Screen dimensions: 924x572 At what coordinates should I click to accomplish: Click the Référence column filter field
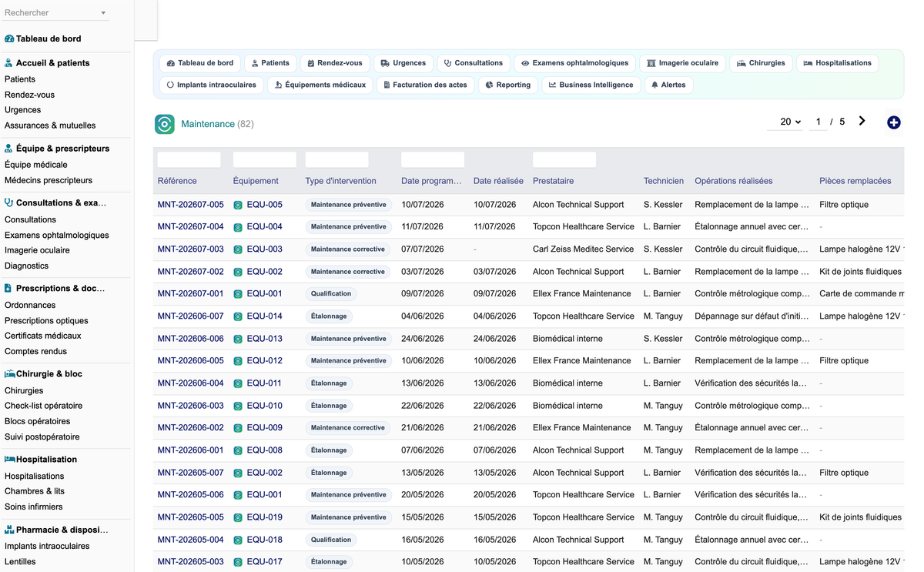(189, 159)
